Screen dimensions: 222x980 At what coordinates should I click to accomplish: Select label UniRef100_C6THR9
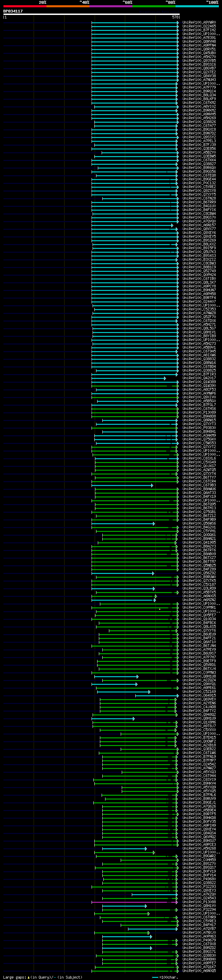[x=199, y=917]
